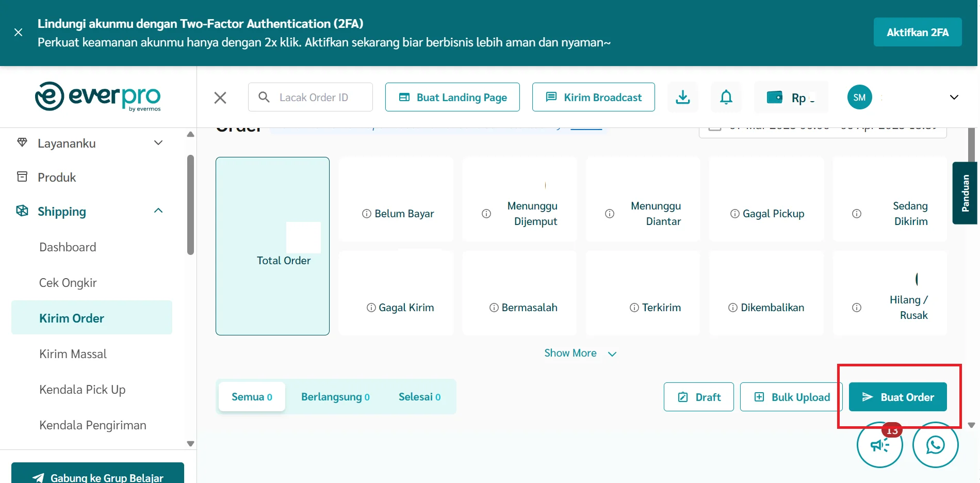This screenshot has width=980, height=483.
Task: Click the info icon on Belum Bayar card
Action: pos(366,213)
